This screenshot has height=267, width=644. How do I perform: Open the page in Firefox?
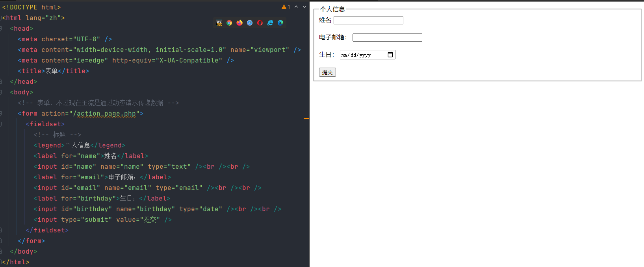click(x=239, y=23)
